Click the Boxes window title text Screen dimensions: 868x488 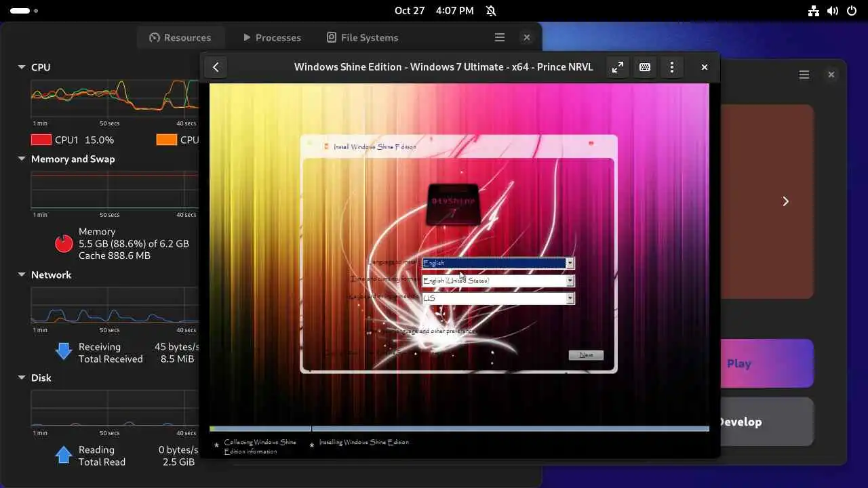click(443, 67)
